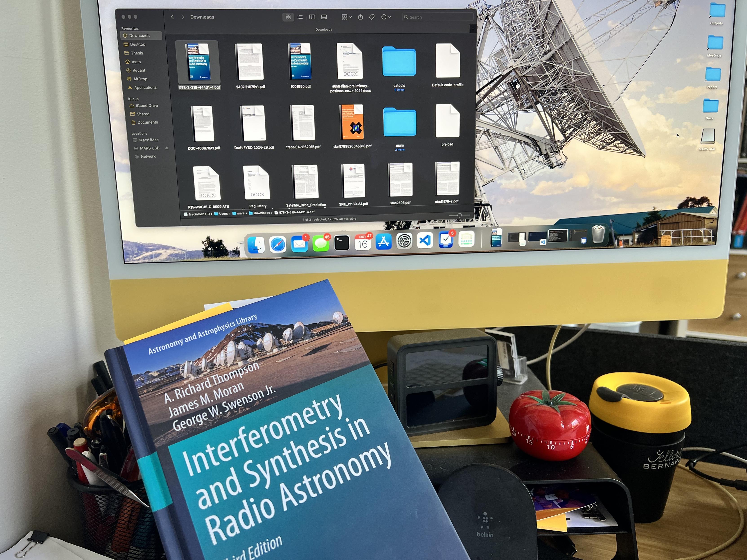Open the catools folder
The image size is (747, 560).
point(399,62)
